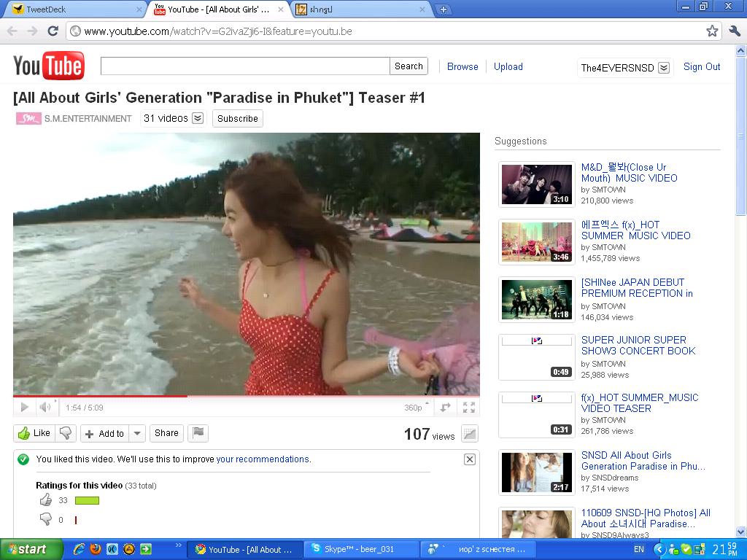Close the TweetDeck tab
The height and width of the screenshot is (560, 747).
(139, 9)
